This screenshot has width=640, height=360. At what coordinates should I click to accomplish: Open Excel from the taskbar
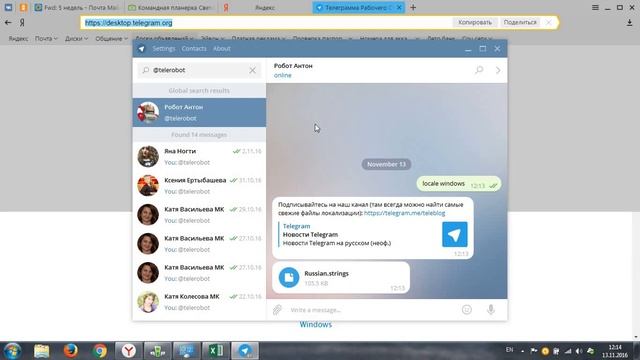pos(216,351)
